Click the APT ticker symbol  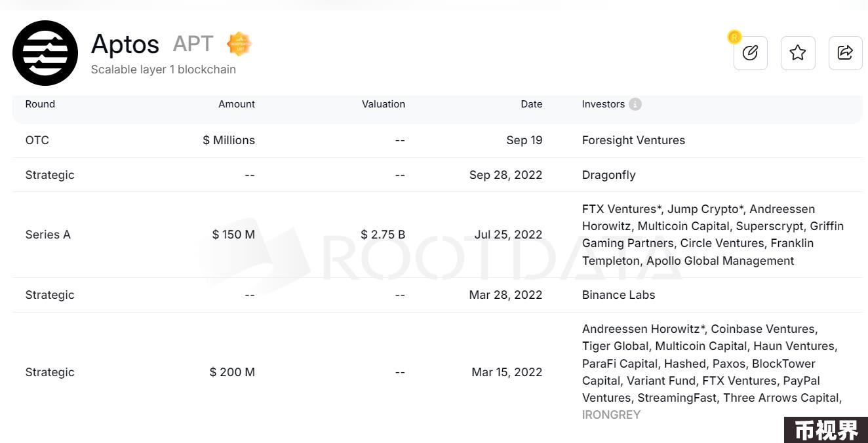(x=193, y=44)
